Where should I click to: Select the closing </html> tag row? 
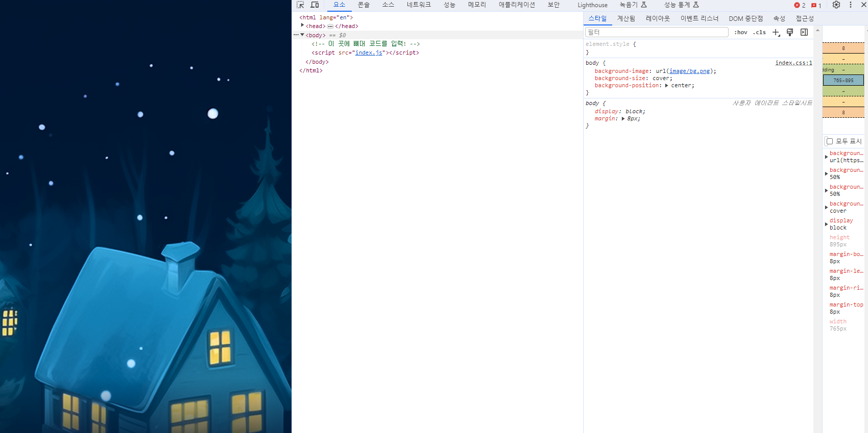point(311,71)
